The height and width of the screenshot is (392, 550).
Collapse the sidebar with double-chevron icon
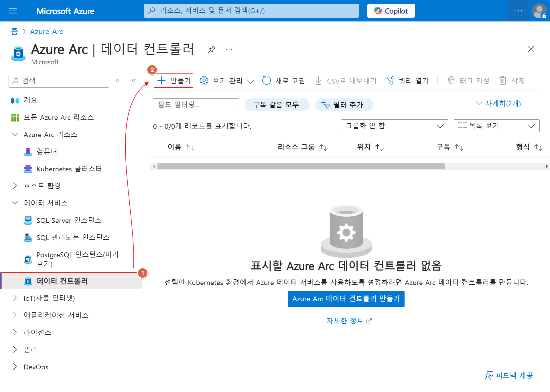pyautogui.click(x=133, y=81)
